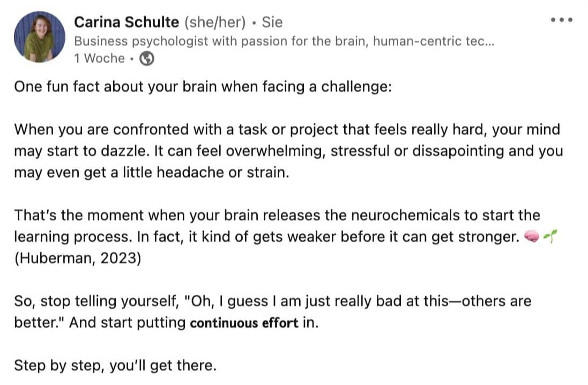Open the three-dots post options menu
This screenshot has height=385, width=588.
click(561, 20)
